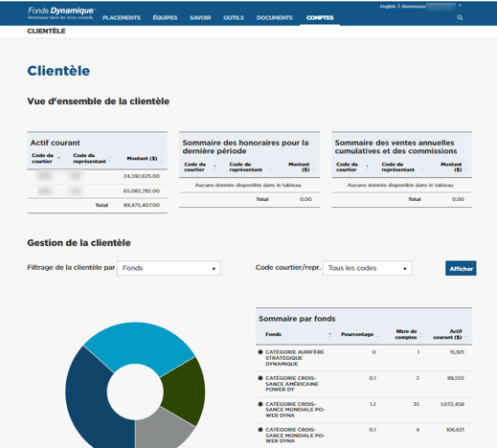Click amount 24,392,625.00 in Actif courant

142,176
